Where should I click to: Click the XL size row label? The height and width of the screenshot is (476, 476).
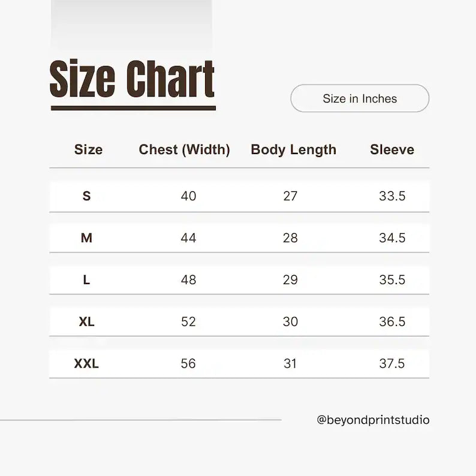click(87, 322)
